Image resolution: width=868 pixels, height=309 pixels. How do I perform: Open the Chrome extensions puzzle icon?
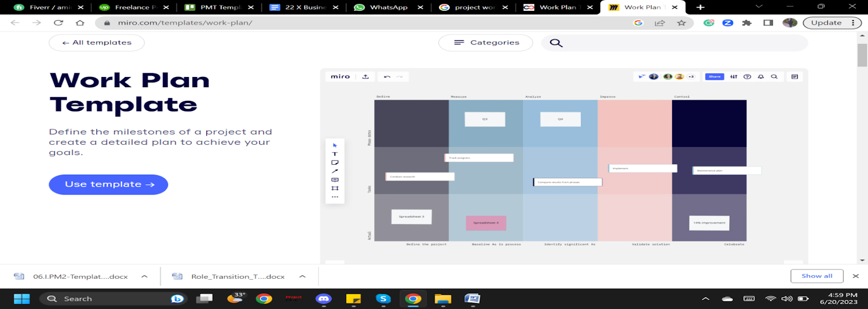[747, 23]
